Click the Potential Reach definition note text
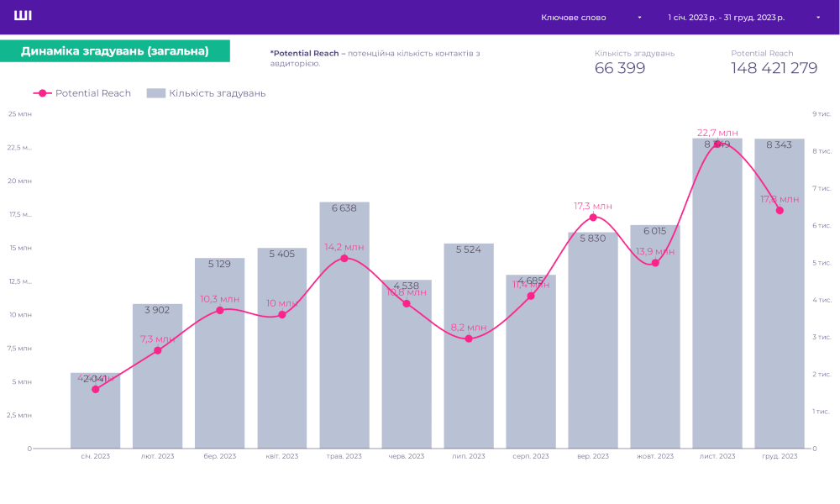 pos(375,58)
